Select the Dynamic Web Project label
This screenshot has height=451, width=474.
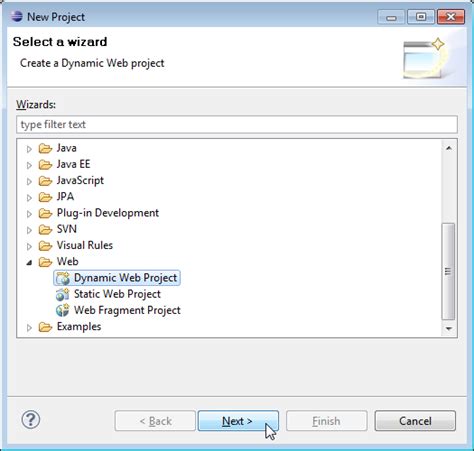coord(125,278)
